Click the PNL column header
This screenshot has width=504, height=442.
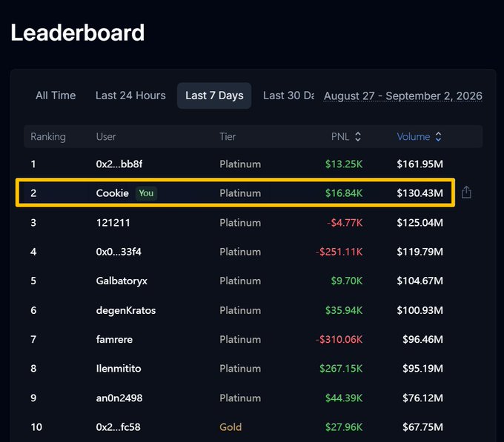[x=340, y=137]
